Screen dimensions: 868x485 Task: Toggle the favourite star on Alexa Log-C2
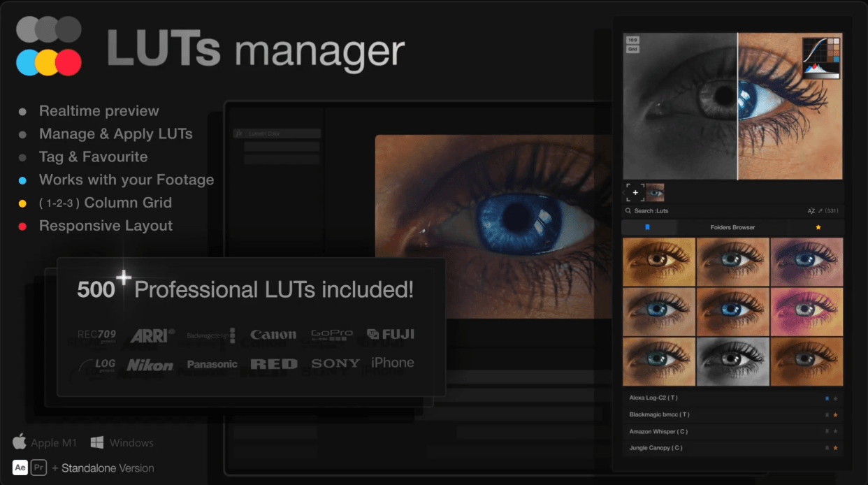(x=835, y=398)
